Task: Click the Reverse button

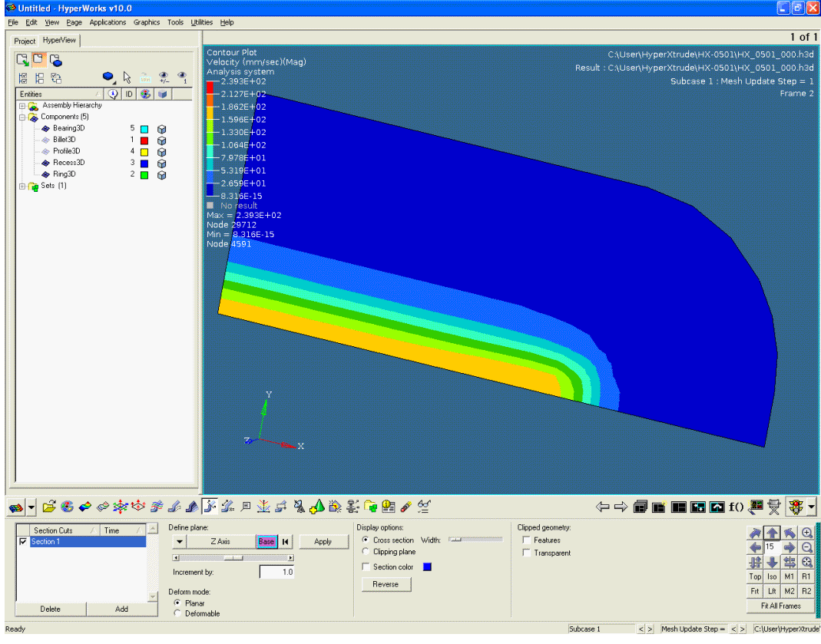Action: pos(386,584)
